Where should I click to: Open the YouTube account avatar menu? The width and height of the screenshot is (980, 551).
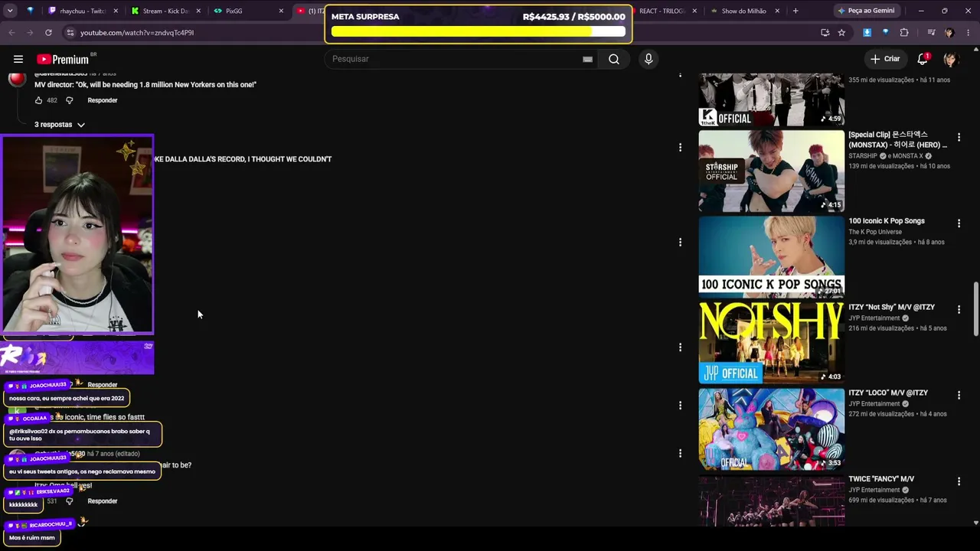951,59
